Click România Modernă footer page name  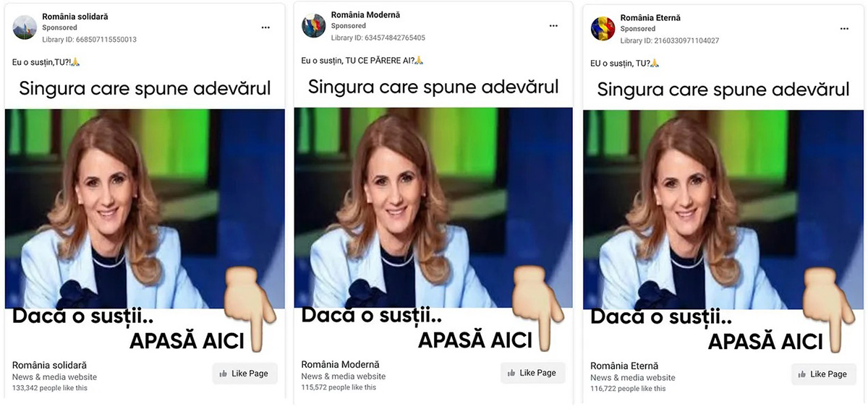pyautogui.click(x=340, y=365)
